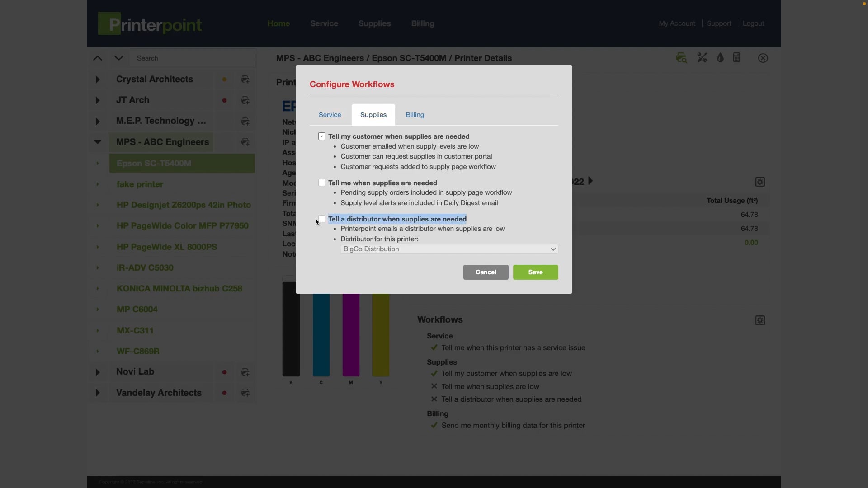
Task: Collapse the MPS - ABC Engineers group
Action: 98,142
